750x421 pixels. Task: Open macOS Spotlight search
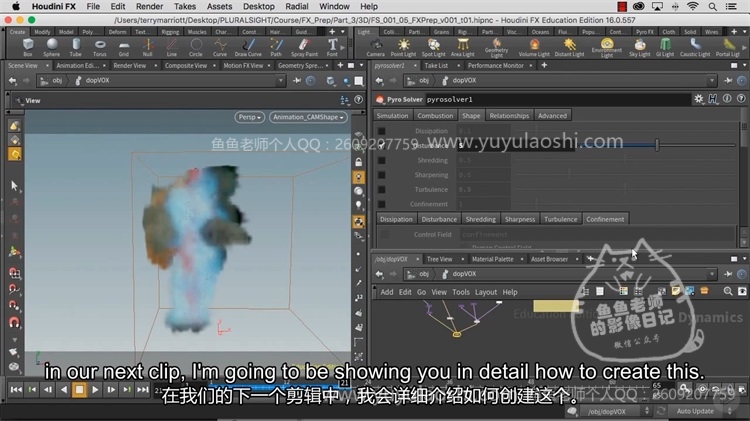coord(713,6)
